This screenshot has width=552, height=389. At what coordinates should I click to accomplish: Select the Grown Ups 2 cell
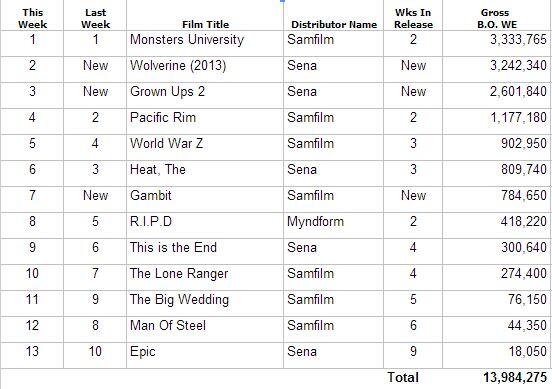205,95
